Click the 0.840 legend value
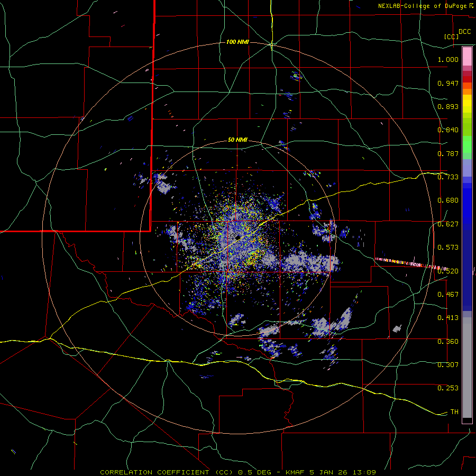Viewport: 476px width, 476px height. (448, 130)
